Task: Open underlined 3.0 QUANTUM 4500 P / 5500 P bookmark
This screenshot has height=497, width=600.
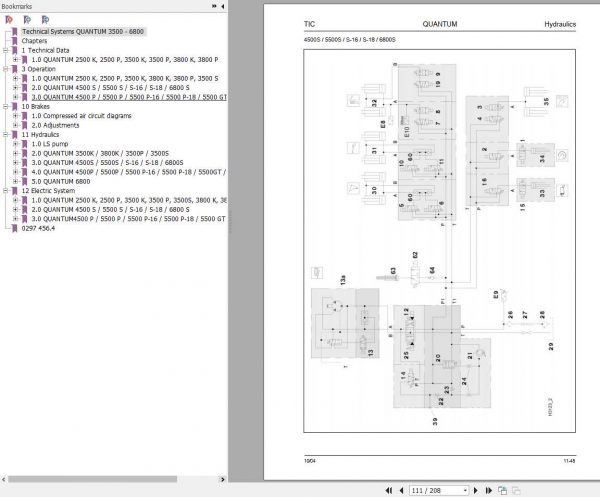Action: pos(129,97)
